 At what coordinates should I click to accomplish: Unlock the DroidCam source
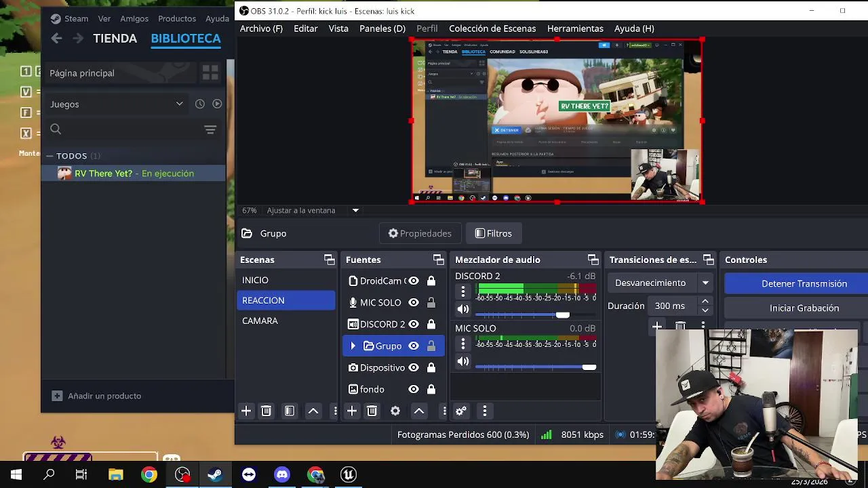click(x=431, y=281)
